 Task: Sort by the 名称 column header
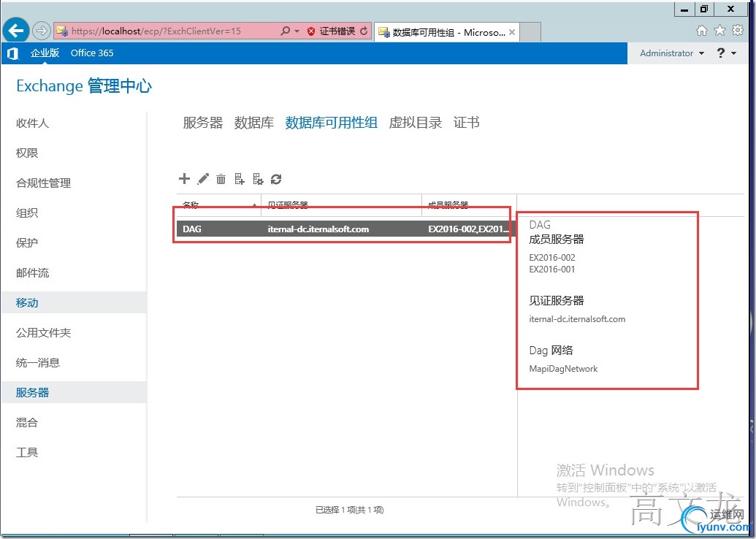point(219,204)
